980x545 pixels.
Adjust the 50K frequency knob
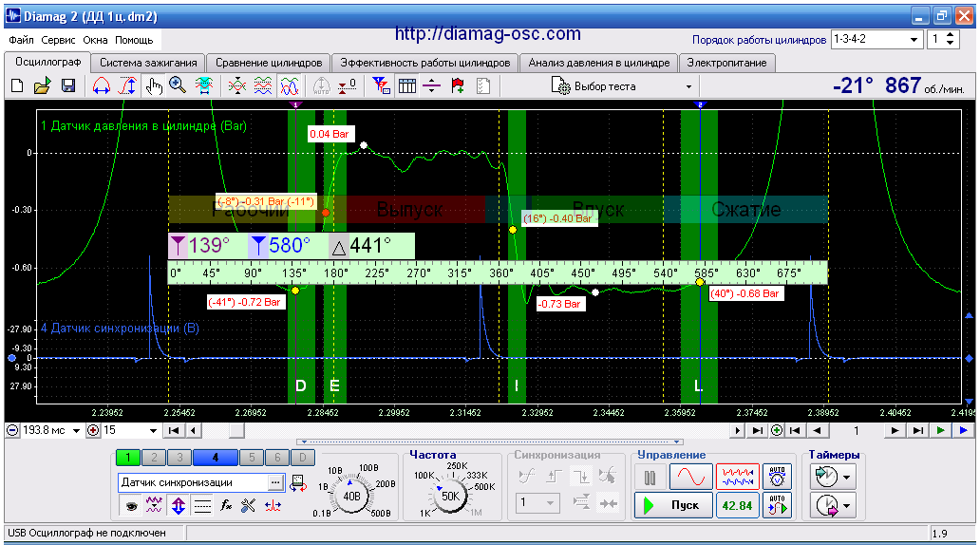click(450, 497)
